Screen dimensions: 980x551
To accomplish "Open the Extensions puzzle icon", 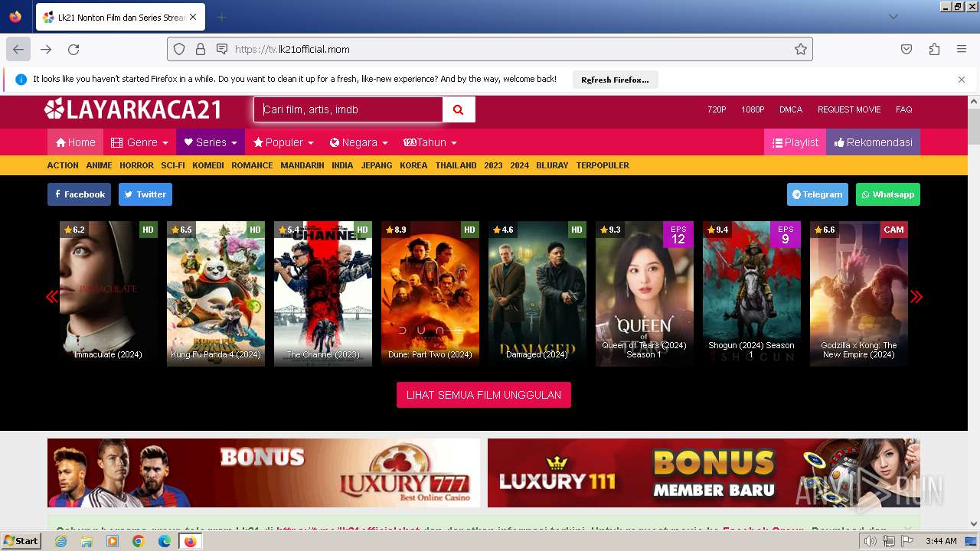I will (x=934, y=49).
